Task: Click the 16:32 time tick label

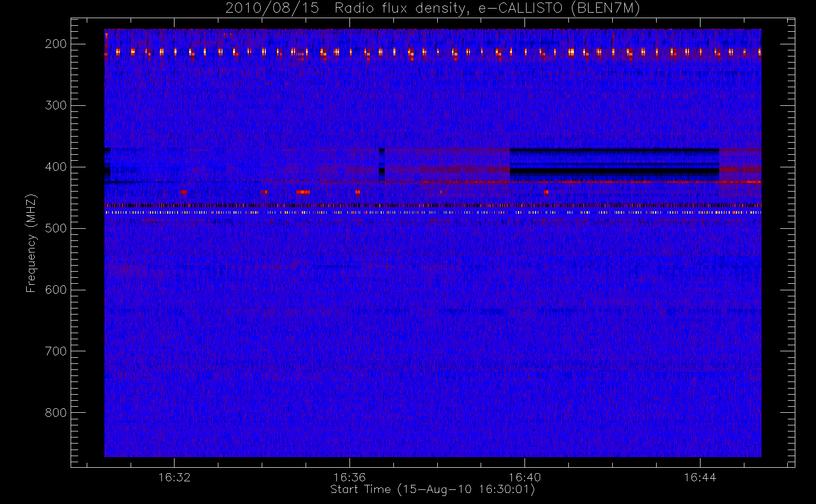Action: (x=174, y=477)
